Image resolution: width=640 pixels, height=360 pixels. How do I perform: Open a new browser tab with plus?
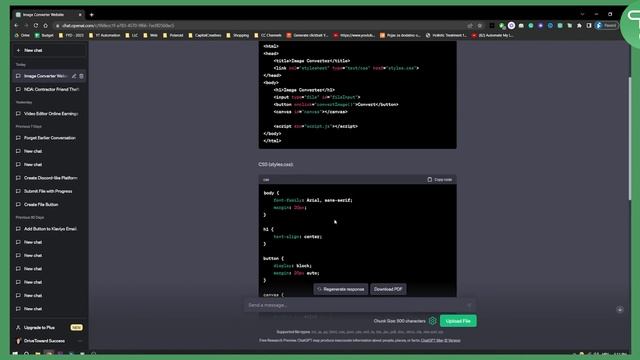[x=91, y=15]
